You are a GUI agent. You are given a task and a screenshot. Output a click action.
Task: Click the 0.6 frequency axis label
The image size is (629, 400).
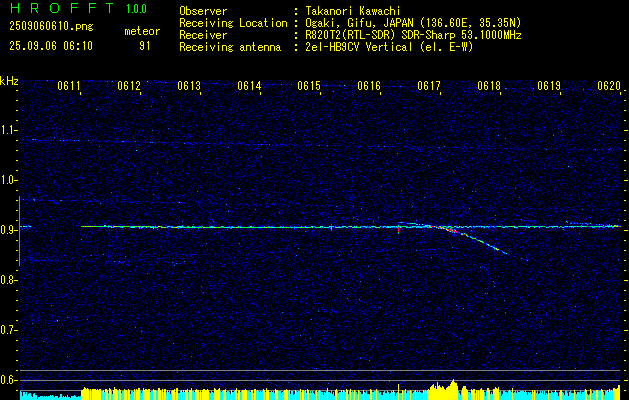[9, 380]
